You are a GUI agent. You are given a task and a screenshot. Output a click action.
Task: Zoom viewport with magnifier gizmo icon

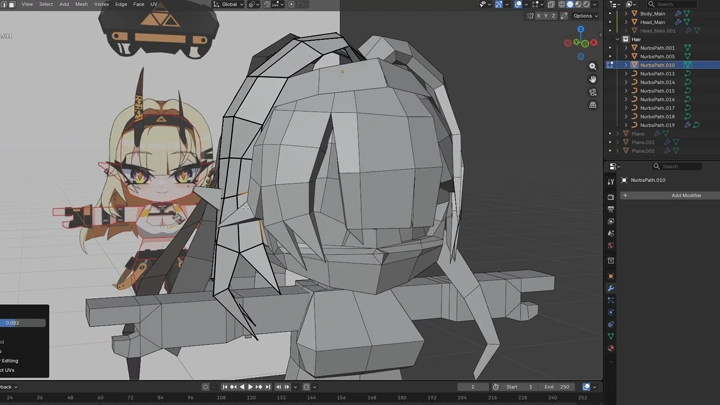593,67
